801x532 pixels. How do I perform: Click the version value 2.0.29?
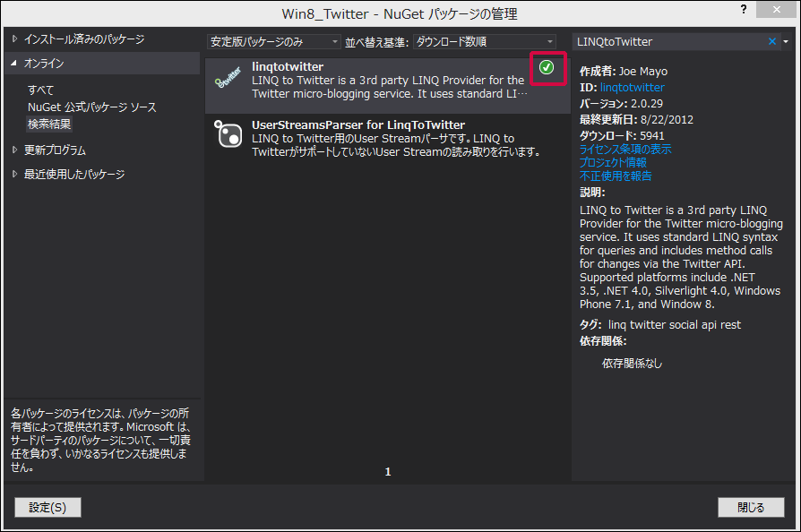647,104
